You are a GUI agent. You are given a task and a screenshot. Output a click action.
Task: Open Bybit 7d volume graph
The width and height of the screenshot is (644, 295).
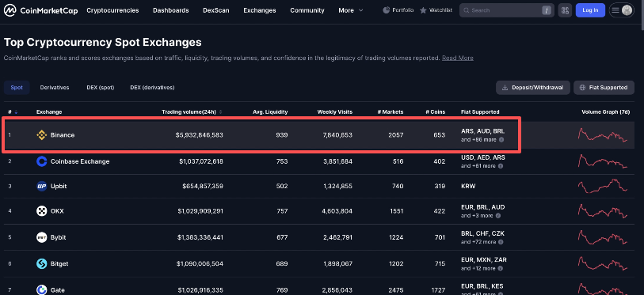tap(603, 237)
